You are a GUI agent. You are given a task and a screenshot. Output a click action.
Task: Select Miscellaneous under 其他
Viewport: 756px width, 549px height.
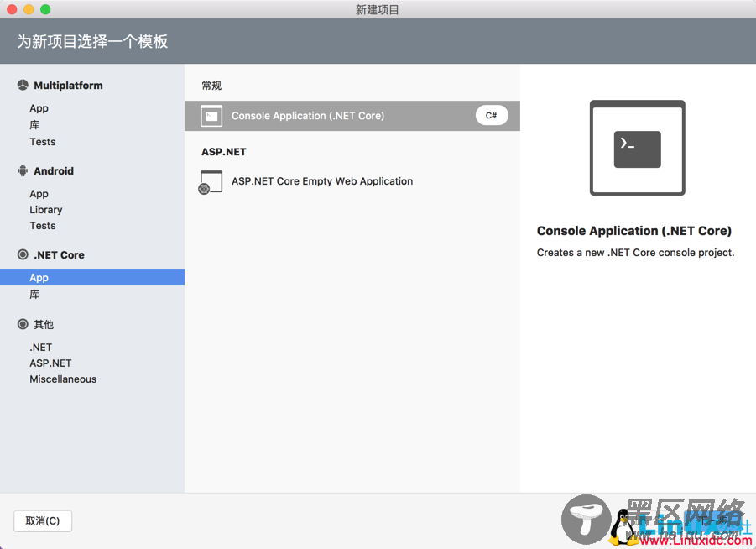(63, 379)
